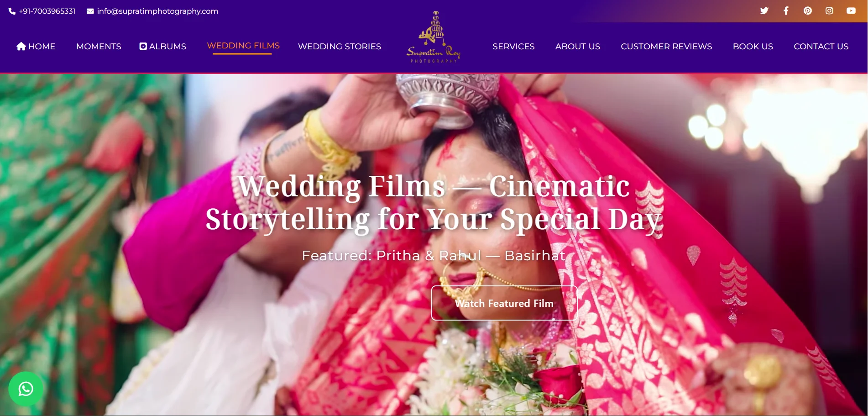Screen dimensions: 868x416
Task: Click the WhatsApp chat bubble
Action: click(26, 389)
